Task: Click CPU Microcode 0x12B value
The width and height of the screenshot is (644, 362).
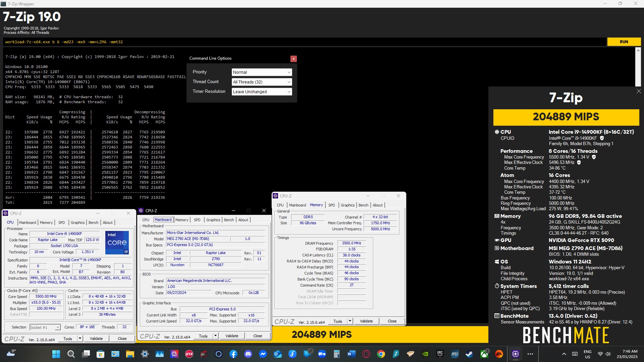Action: point(254,293)
